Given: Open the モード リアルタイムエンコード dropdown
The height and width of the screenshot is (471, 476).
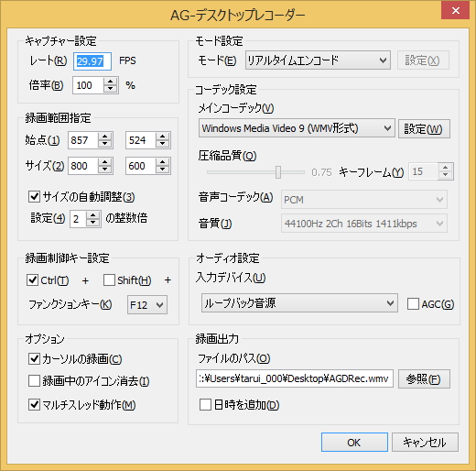Looking at the screenshot, I should (318, 60).
